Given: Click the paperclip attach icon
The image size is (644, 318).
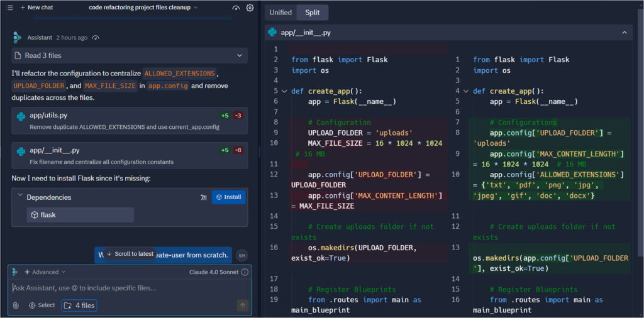Looking at the screenshot, I should (16, 305).
